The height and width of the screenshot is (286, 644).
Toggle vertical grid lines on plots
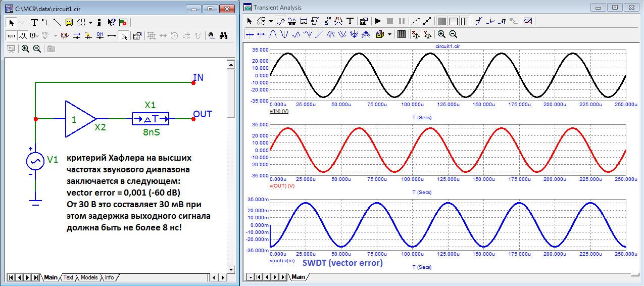(441, 21)
